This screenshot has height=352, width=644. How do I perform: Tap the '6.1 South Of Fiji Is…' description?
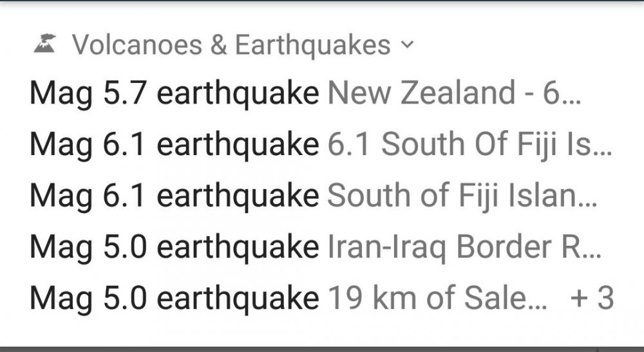tap(469, 145)
